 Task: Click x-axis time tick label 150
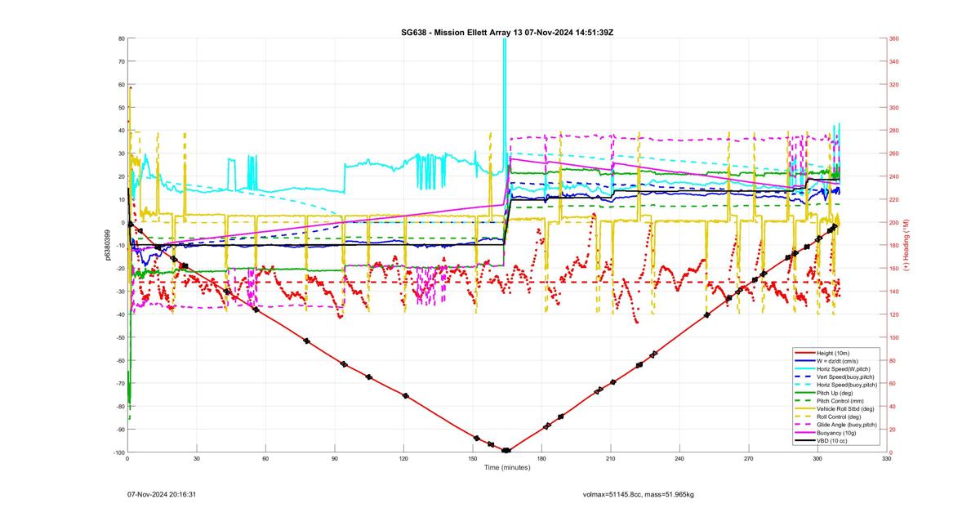pos(473,459)
